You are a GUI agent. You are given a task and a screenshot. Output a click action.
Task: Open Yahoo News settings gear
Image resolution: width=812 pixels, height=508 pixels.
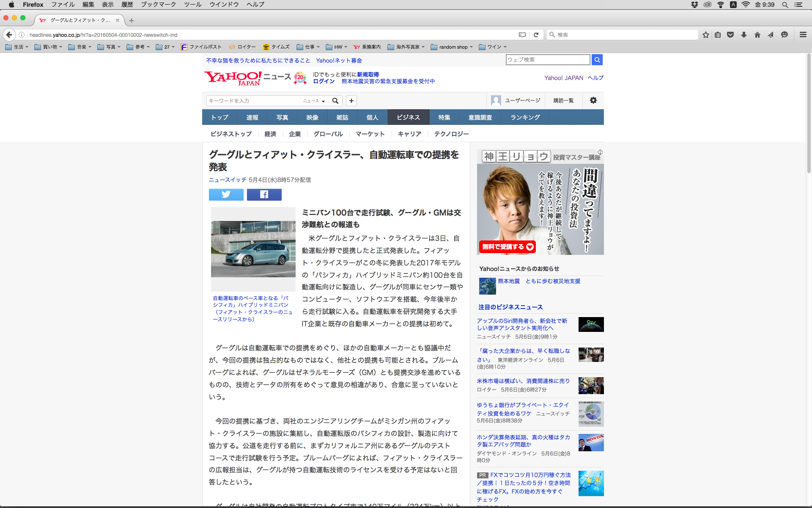[593, 100]
